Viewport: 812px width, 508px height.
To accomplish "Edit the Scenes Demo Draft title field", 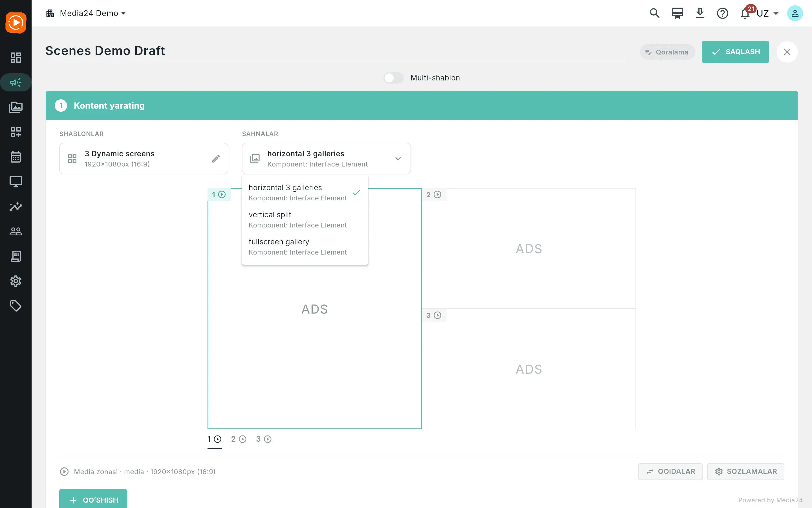I will 338,51.
